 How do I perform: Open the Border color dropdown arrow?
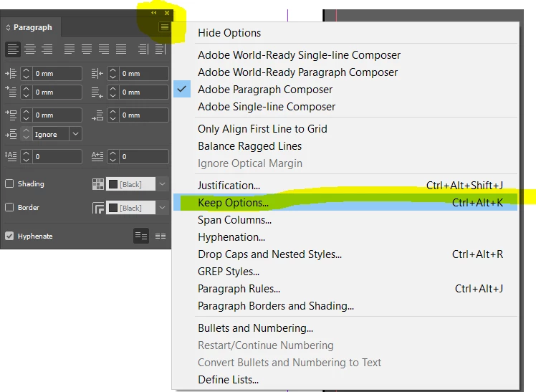click(x=162, y=208)
